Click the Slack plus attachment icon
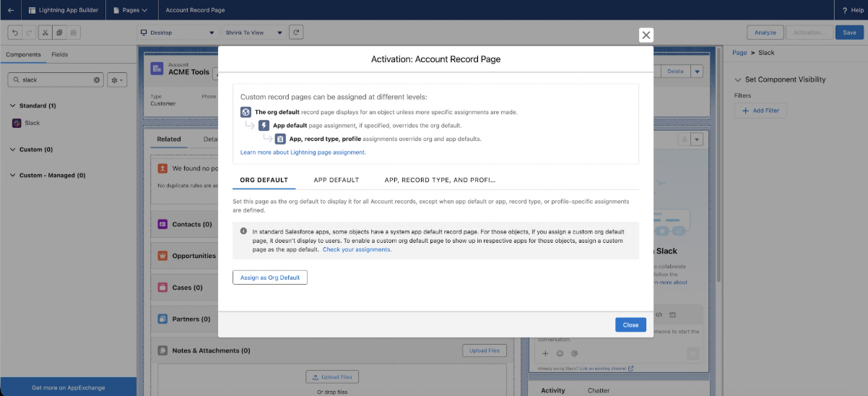 [x=545, y=353]
